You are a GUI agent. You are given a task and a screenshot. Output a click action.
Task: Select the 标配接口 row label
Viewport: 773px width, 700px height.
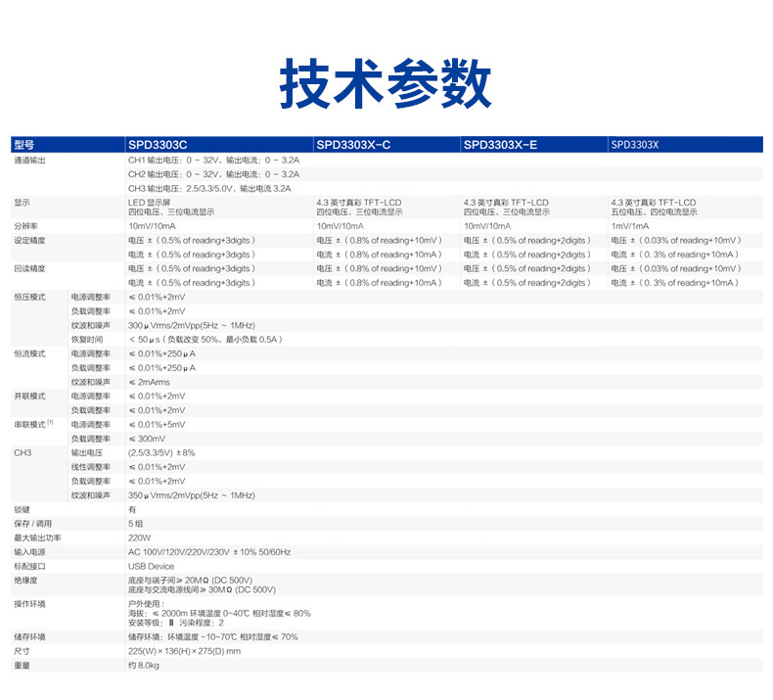pos(29,567)
